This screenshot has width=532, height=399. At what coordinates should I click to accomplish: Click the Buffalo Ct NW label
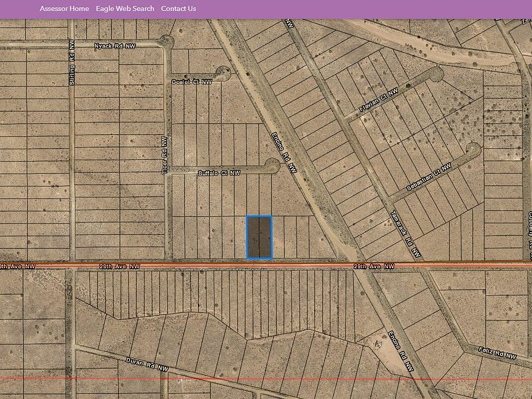coord(219,173)
